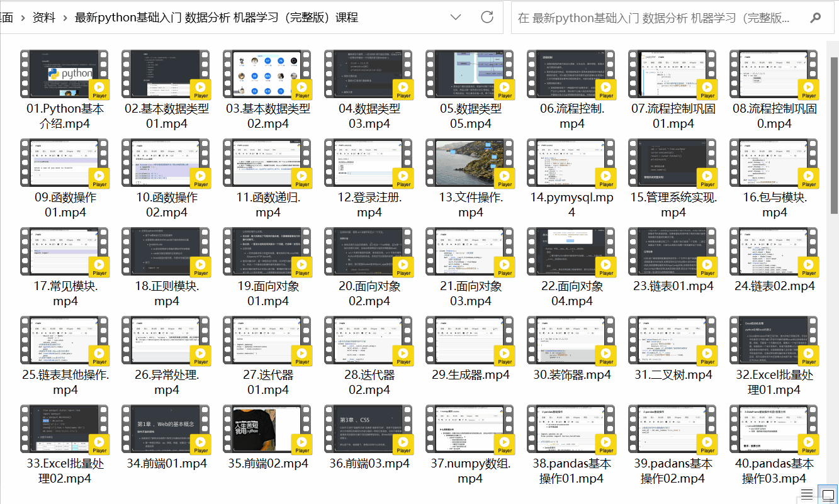The image size is (839, 504).
Task: Click the current course folder breadcrumb
Action: pos(216,18)
